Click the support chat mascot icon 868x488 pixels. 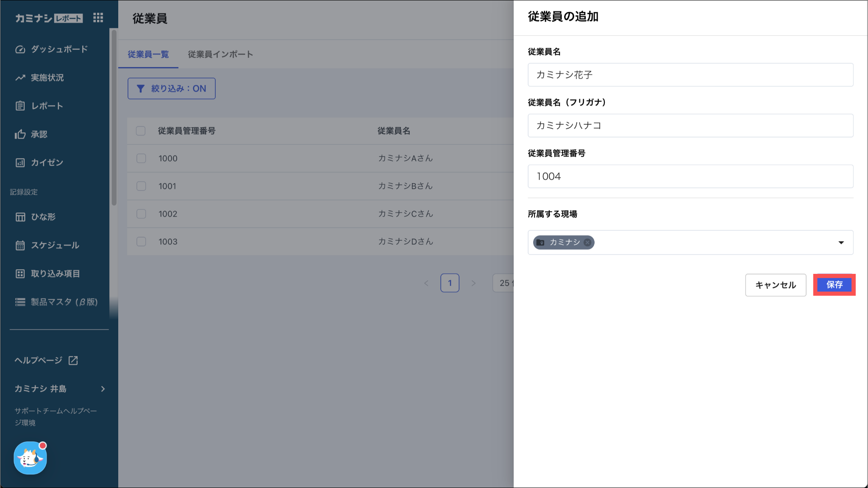[x=30, y=458]
